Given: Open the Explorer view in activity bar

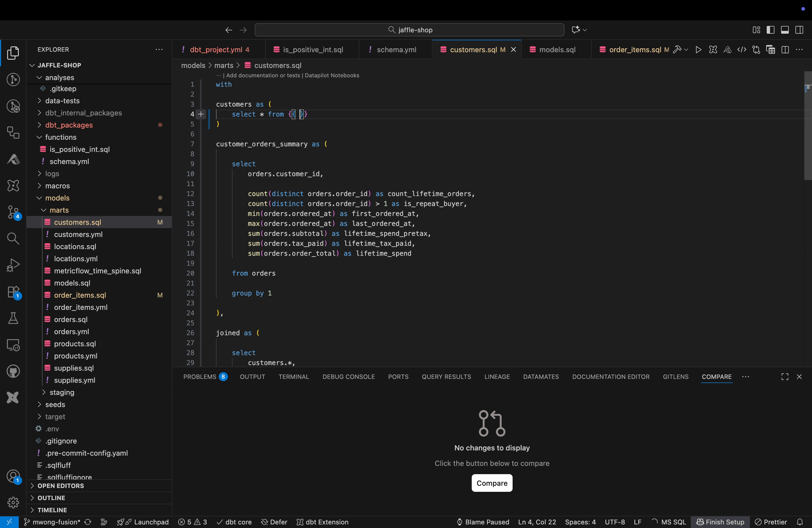Looking at the screenshot, I should click(x=13, y=53).
